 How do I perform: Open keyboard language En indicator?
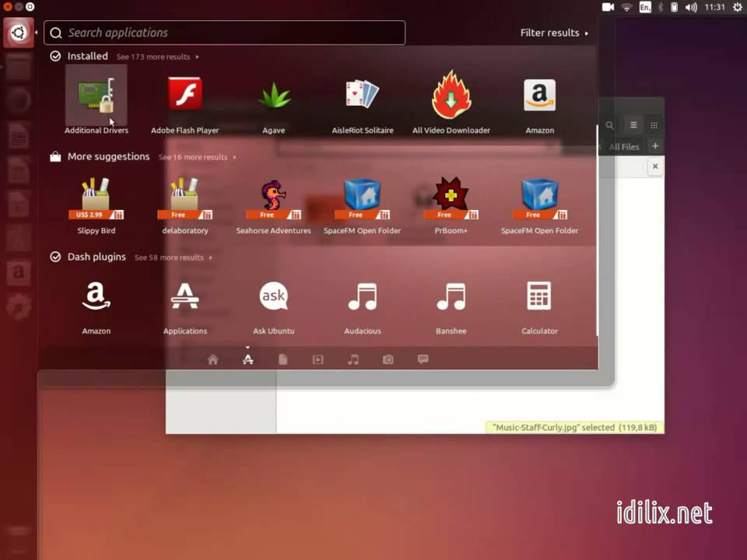coord(645,7)
